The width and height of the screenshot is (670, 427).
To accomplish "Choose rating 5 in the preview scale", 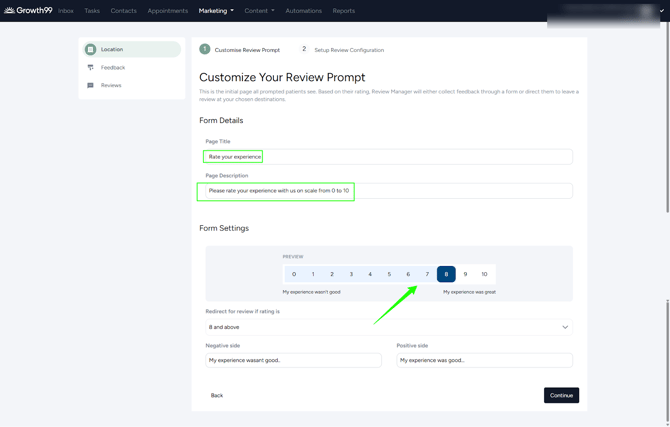I will pyautogui.click(x=389, y=274).
